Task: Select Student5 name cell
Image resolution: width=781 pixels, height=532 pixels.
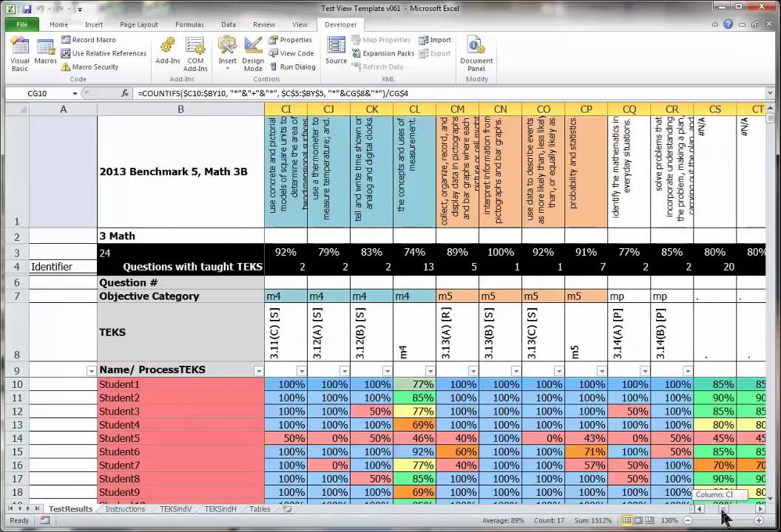Action: pyautogui.click(x=180, y=438)
